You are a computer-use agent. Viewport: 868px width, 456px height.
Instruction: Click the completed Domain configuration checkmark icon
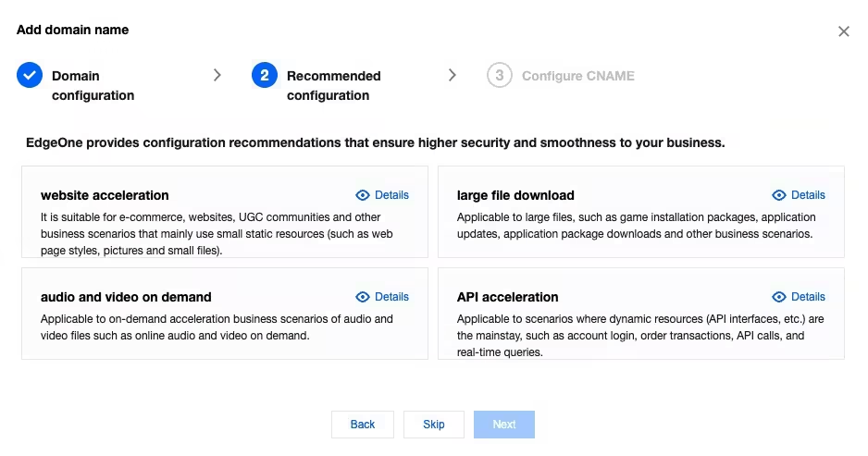point(30,75)
